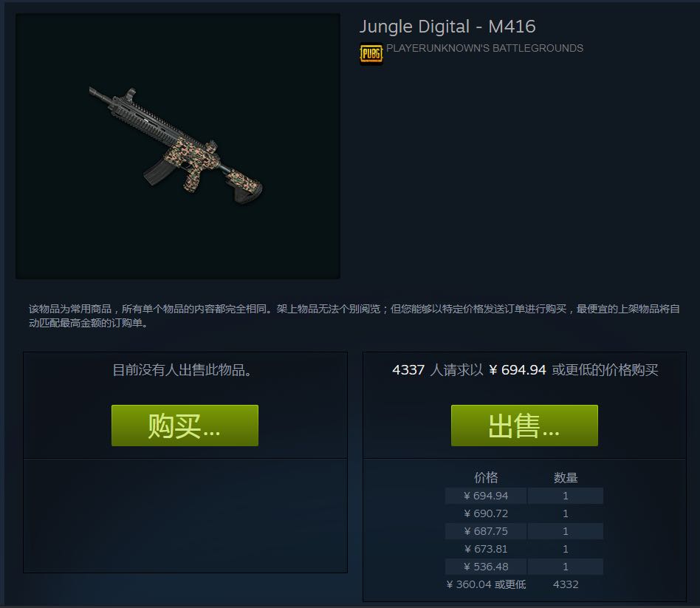This screenshot has height=608, width=700.
Task: Click the 数量 quantity column header
Action: [x=566, y=477]
